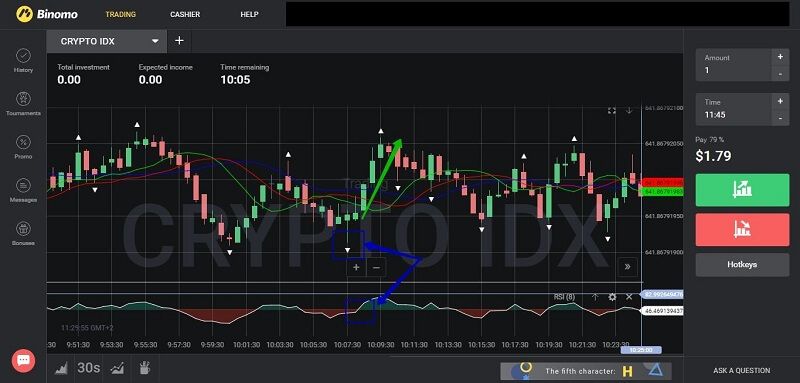Open the indicators icon in bottom toolbar
The height and width of the screenshot is (383, 800).
117,368
